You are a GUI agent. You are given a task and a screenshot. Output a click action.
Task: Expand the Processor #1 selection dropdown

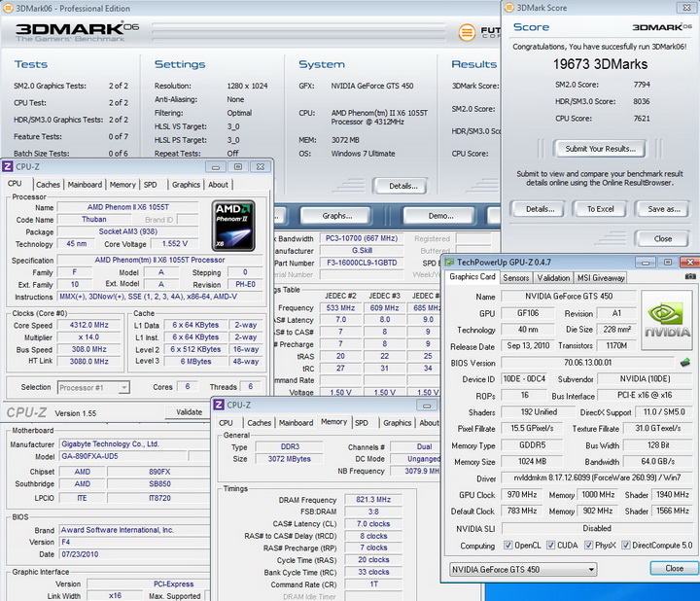pos(95,387)
